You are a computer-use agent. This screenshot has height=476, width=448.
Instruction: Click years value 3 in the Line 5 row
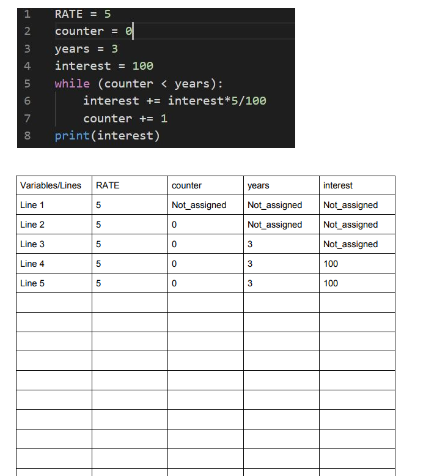point(250,283)
